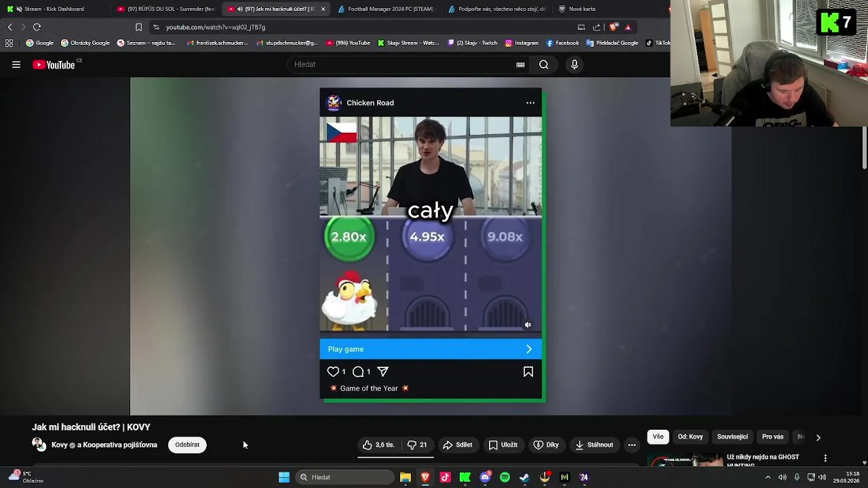Unmute the video with the speaker icon

pos(528,325)
